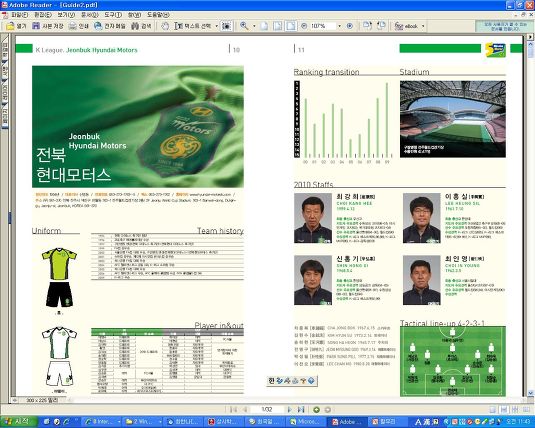The image size is (535, 428).
Task: Go to the previous page
Action: (245, 410)
